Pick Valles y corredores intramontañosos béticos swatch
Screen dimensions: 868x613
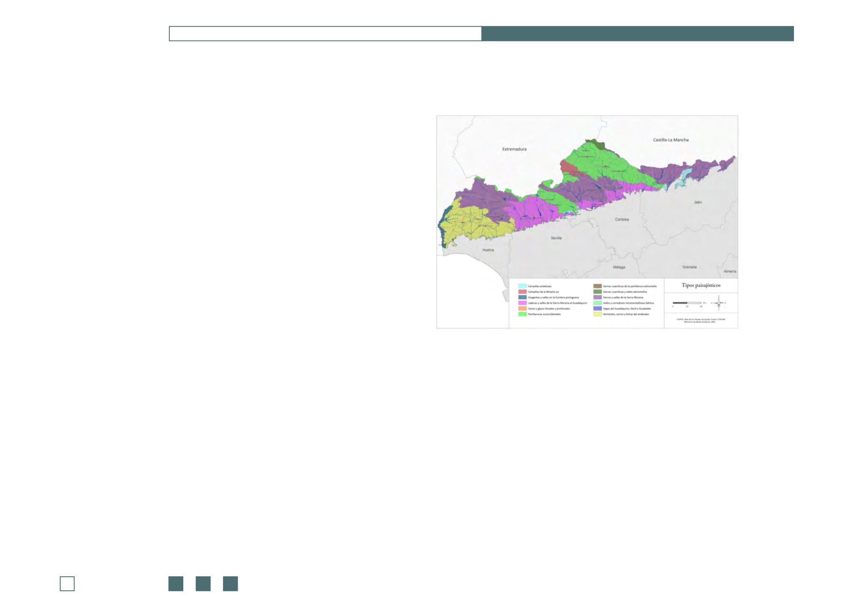(597, 303)
